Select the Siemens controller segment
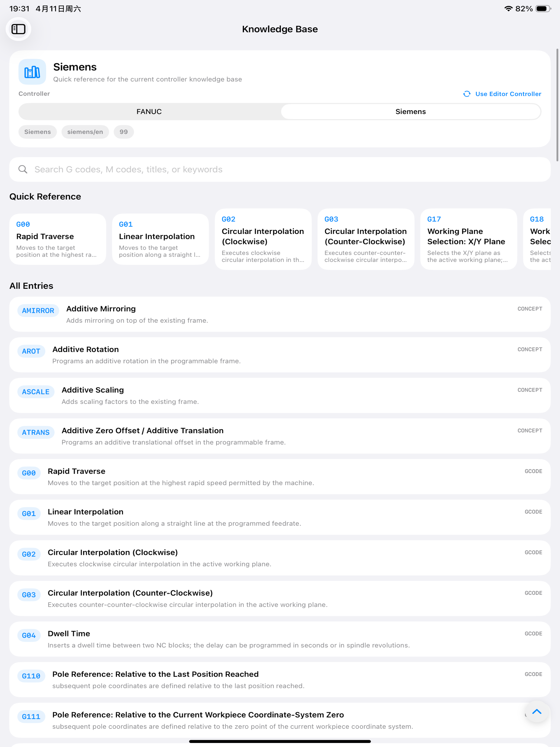The image size is (560, 747). point(411,112)
